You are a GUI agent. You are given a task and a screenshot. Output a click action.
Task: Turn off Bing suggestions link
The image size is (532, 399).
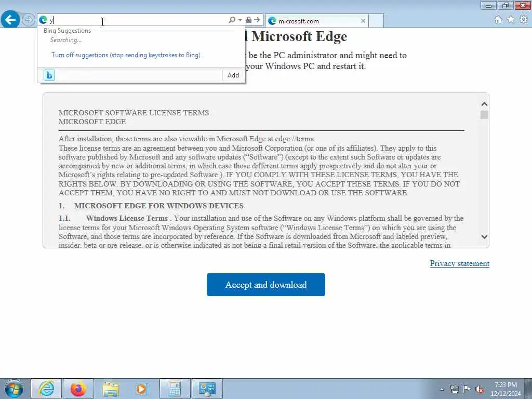126,55
